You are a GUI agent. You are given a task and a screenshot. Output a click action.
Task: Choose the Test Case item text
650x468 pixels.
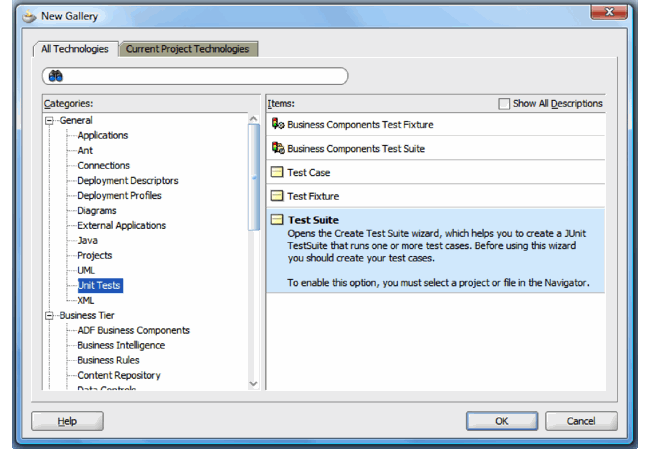309,172
